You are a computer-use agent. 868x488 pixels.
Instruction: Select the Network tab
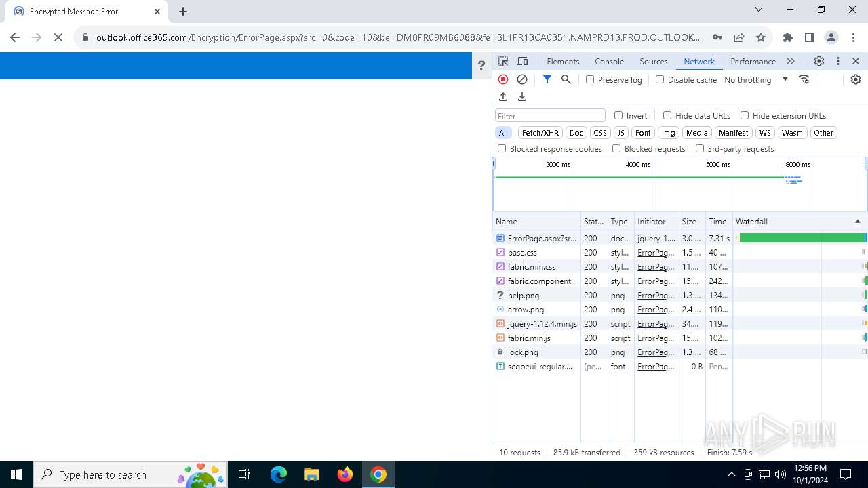click(699, 61)
